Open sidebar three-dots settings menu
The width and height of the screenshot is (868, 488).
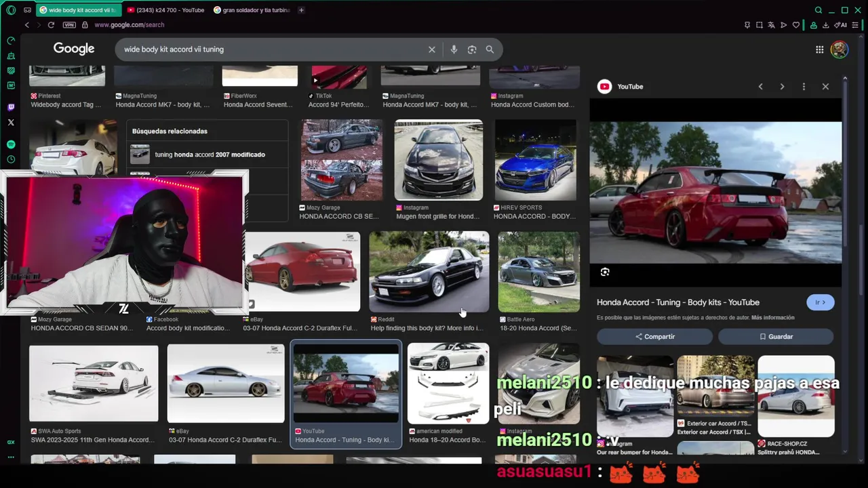pos(11,457)
